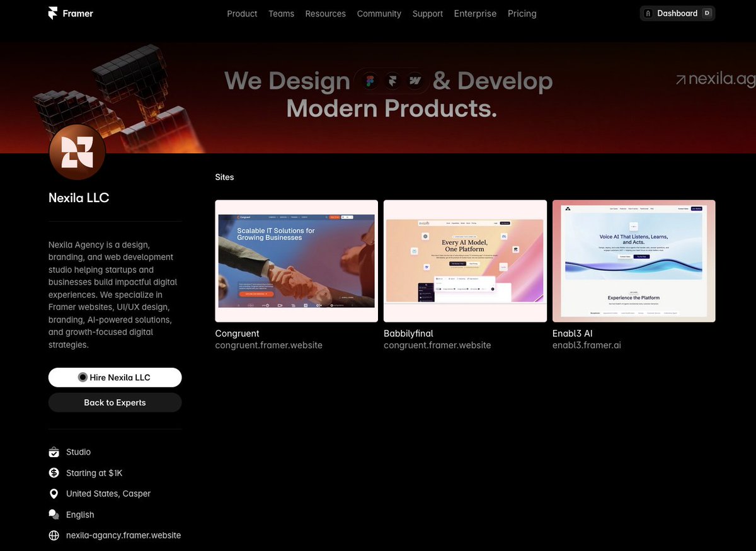Click the Nexila LLC profile avatar

(x=77, y=152)
